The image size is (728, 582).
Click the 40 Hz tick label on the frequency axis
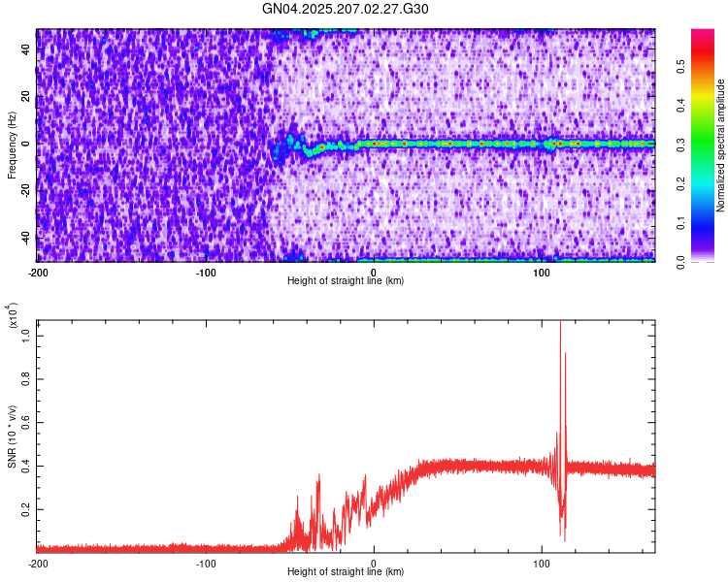(x=25, y=49)
